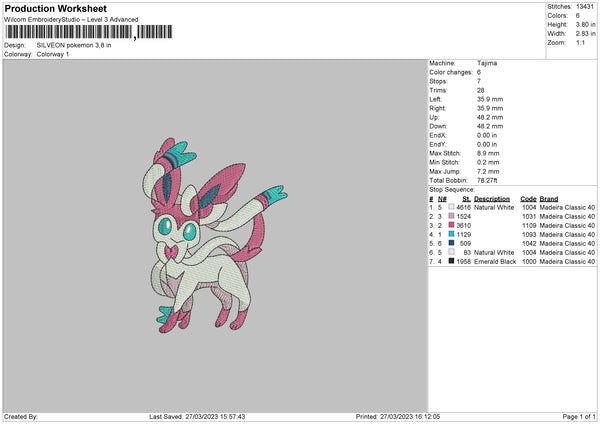Click the 'Emerald Black' description

coord(495,262)
